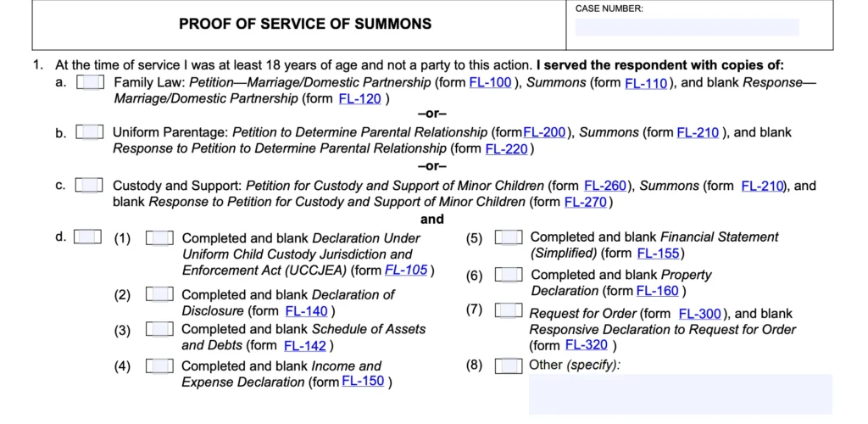
Task: Check box b for Uniform Parentage
Action: pos(90,132)
